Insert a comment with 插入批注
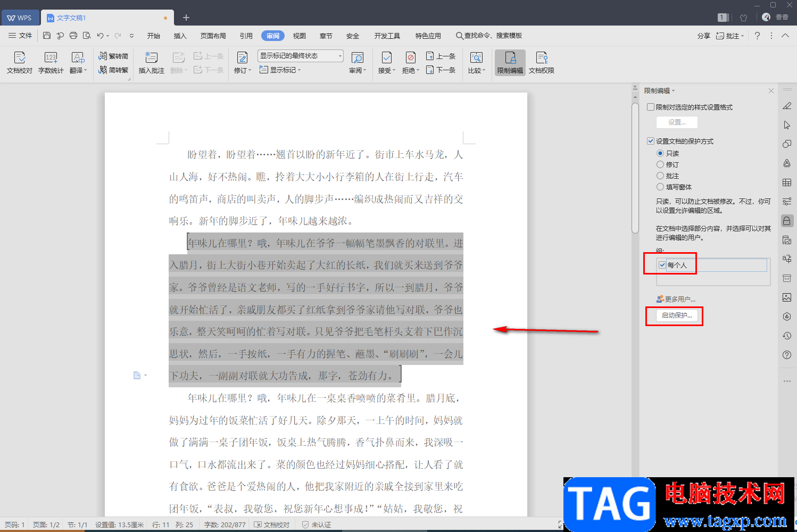 pyautogui.click(x=152, y=63)
